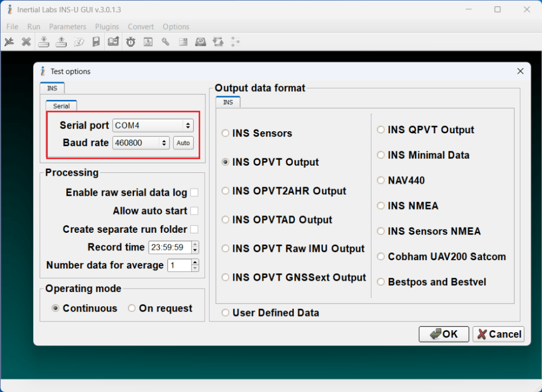
Task: Open the Baud rate dropdown
Action: (x=165, y=143)
